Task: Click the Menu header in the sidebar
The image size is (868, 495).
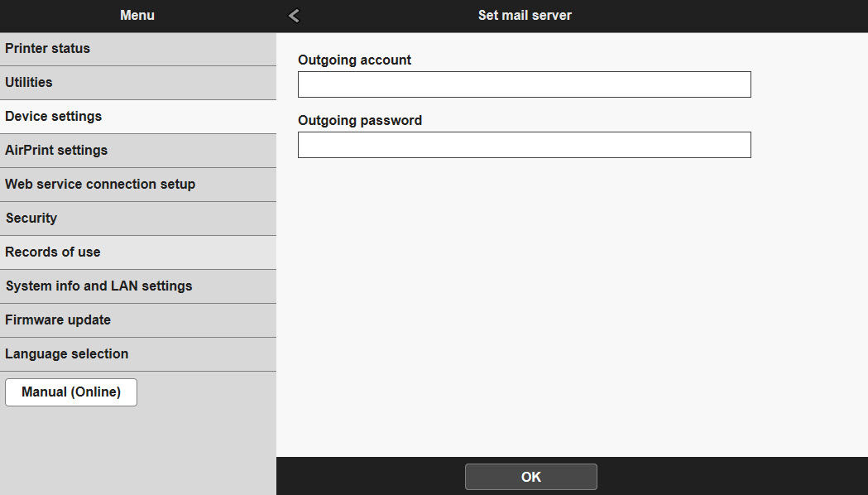Action: coord(137,15)
